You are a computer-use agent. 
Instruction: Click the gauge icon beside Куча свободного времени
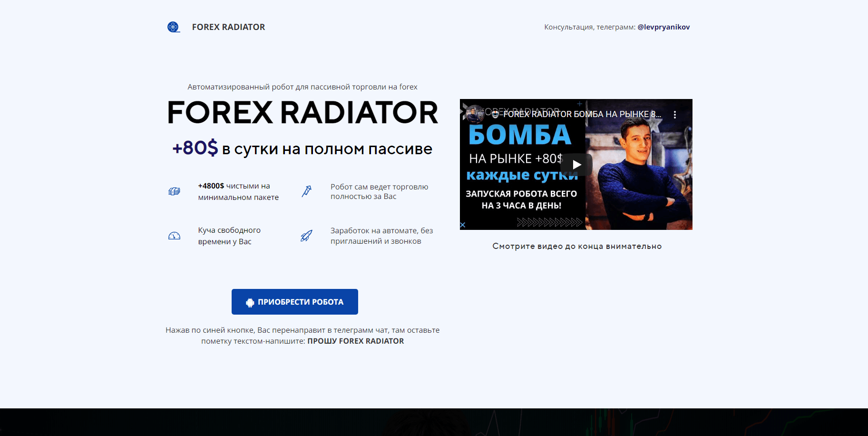[x=174, y=236]
